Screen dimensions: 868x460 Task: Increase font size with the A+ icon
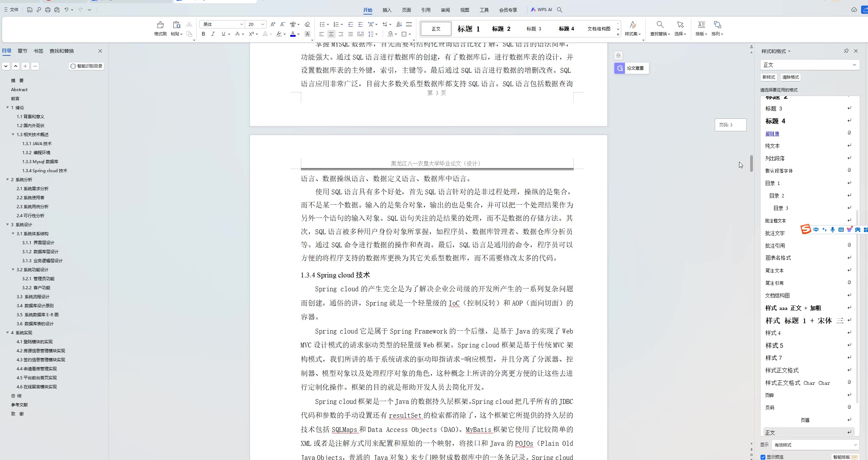point(273,24)
